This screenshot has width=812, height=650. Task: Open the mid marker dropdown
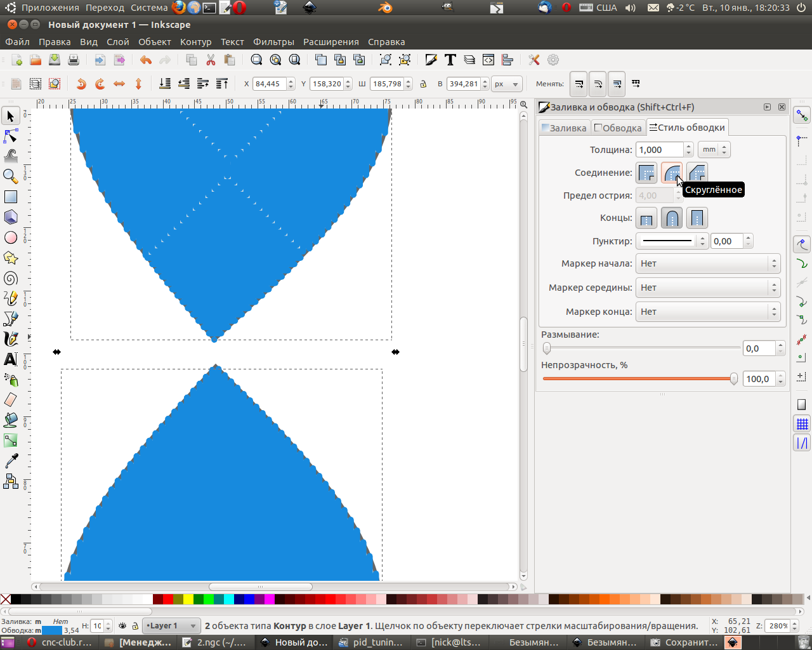(708, 288)
